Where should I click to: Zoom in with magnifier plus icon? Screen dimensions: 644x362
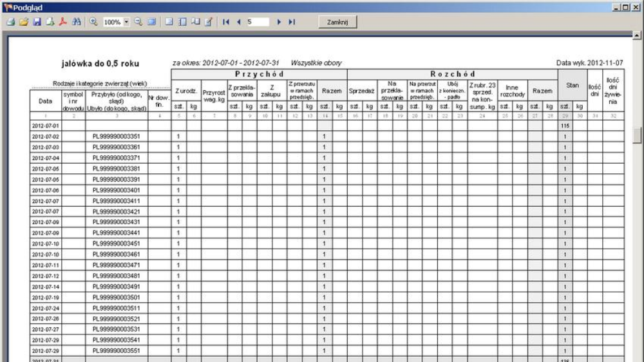[93, 22]
